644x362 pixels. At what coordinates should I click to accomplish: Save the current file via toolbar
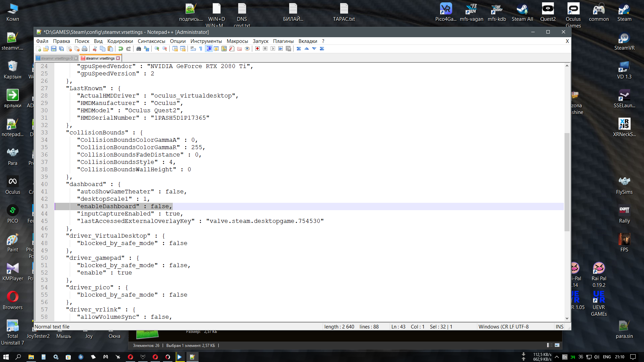click(x=54, y=49)
